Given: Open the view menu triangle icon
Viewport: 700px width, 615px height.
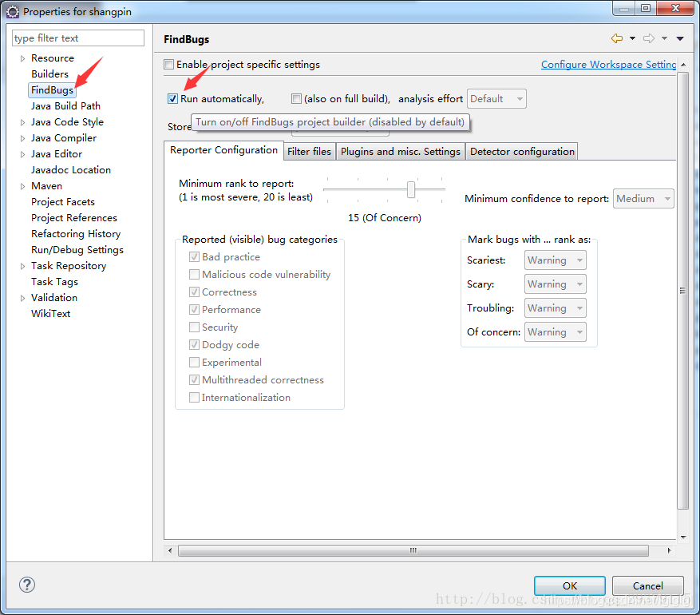Looking at the screenshot, I should point(680,38).
